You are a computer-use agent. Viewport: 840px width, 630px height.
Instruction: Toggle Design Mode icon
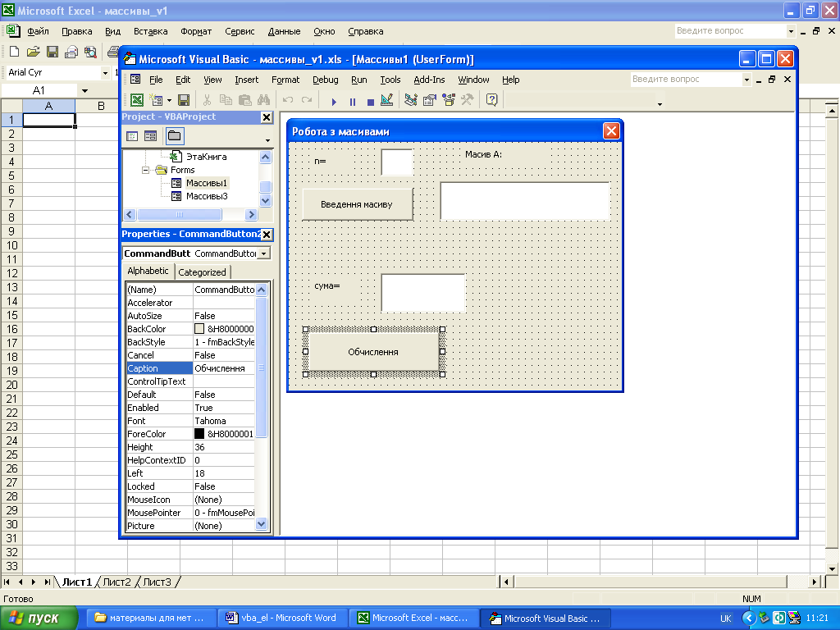(x=387, y=99)
